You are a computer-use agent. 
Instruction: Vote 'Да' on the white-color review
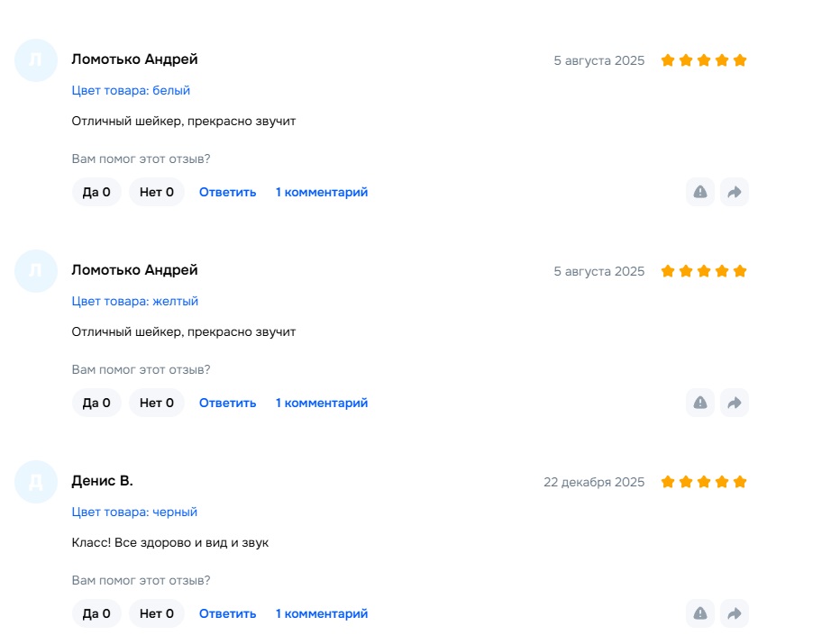(96, 192)
